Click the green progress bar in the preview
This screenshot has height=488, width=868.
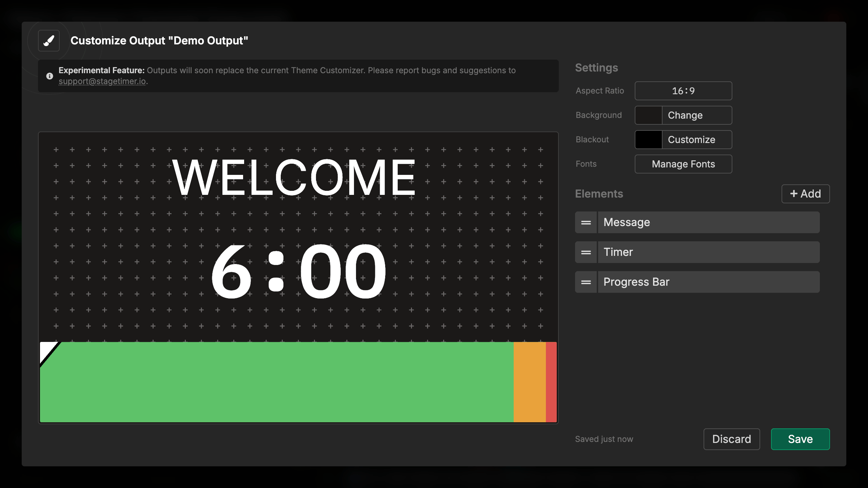click(271, 381)
